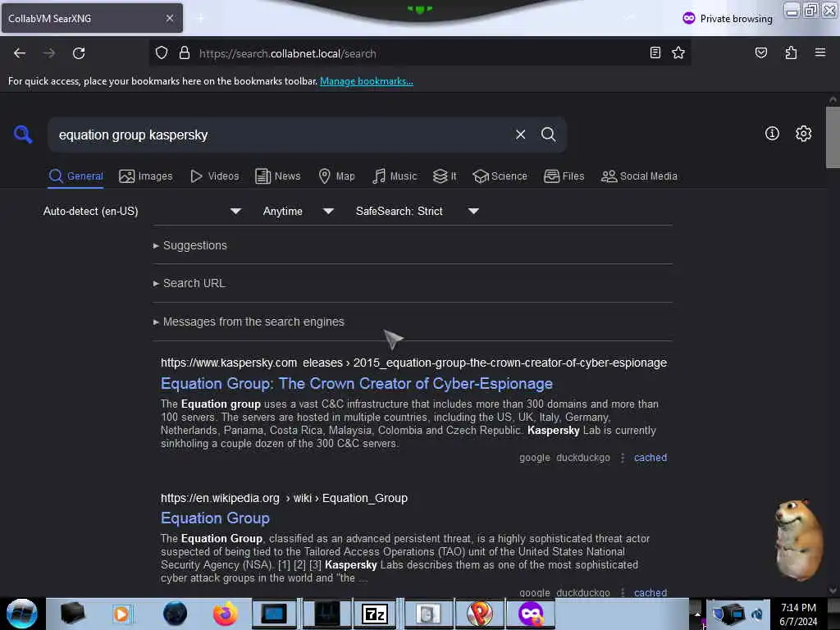This screenshot has height=630, width=840.
Task: Open media player taskbar icon
Action: pos(121,614)
